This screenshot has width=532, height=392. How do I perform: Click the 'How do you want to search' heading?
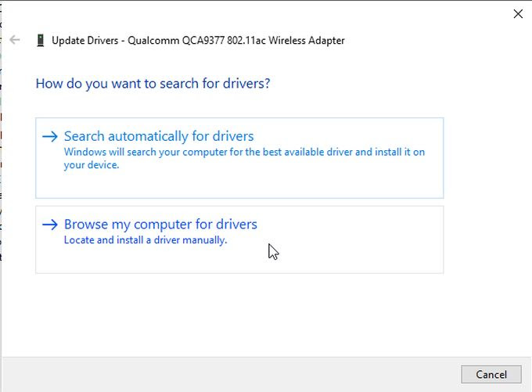point(153,83)
